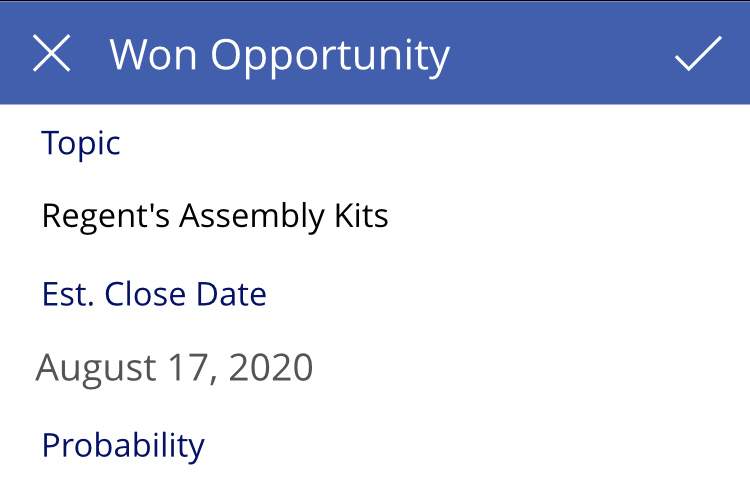Place cursor in Regent's Assembly Kits field
This screenshot has height=504, width=750.
pyautogui.click(x=215, y=216)
